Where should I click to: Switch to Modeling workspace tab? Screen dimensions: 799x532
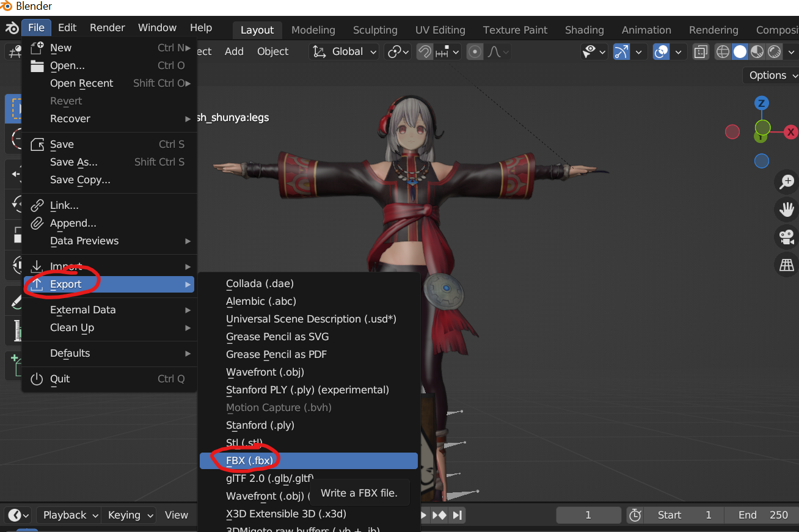313,30
